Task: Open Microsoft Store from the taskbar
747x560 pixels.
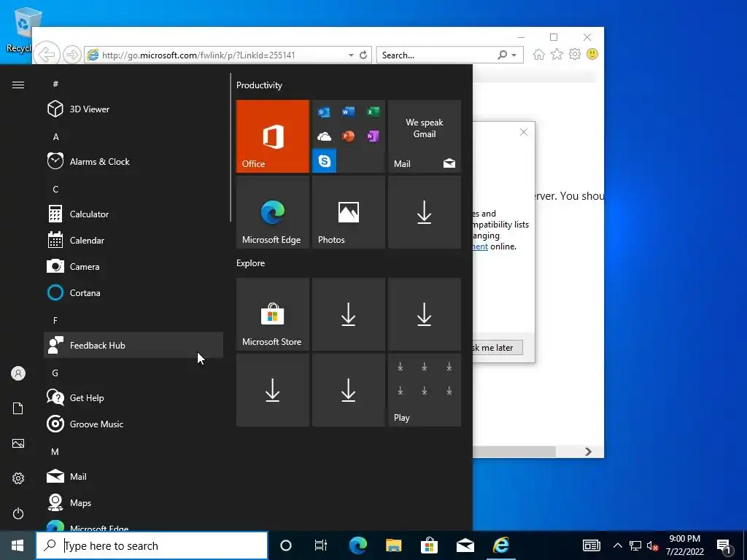Action: 429,545
